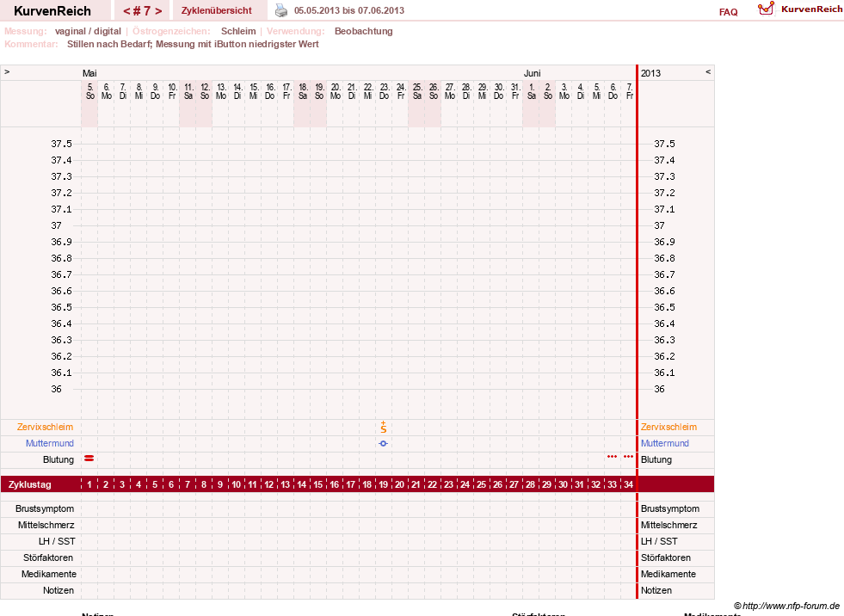Click the 37.5 value on the left temperature axis
Image resolution: width=844 pixels, height=616 pixels.
pos(61,144)
